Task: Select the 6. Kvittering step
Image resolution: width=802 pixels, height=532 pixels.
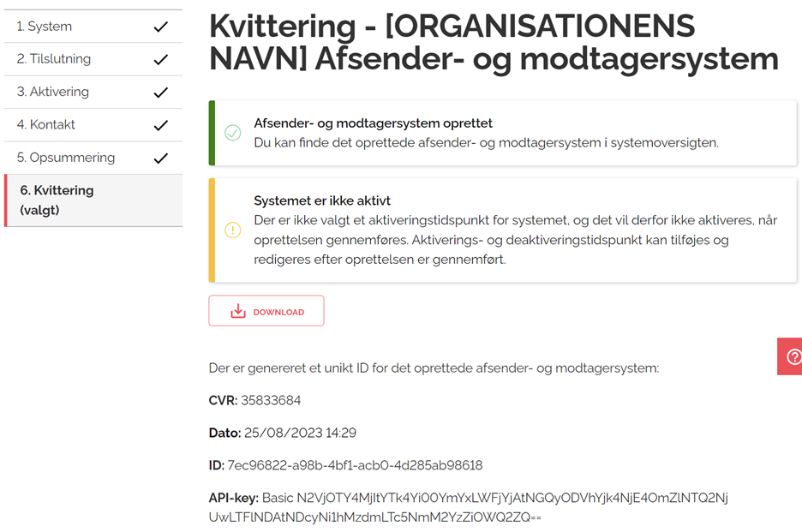Action: [x=57, y=200]
